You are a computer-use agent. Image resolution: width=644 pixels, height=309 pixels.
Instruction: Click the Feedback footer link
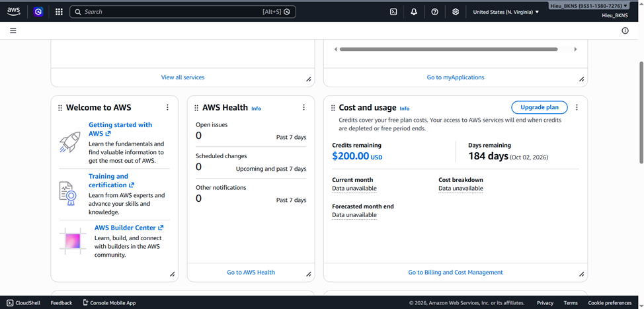coord(61,303)
